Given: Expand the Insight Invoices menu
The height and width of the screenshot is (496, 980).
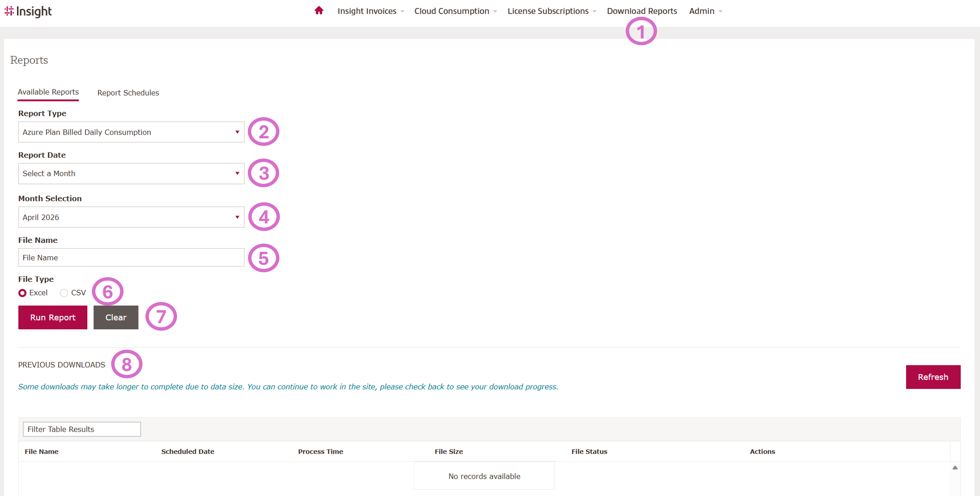Looking at the screenshot, I should point(371,11).
